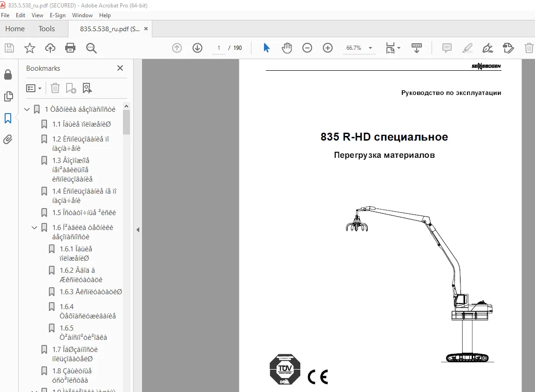Image resolution: width=535 pixels, height=392 pixels.
Task: Open the File menu
Action: pyautogui.click(x=5, y=15)
